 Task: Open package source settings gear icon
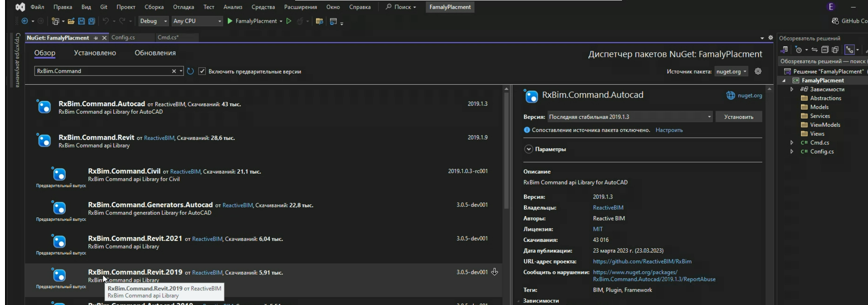pyautogui.click(x=758, y=71)
